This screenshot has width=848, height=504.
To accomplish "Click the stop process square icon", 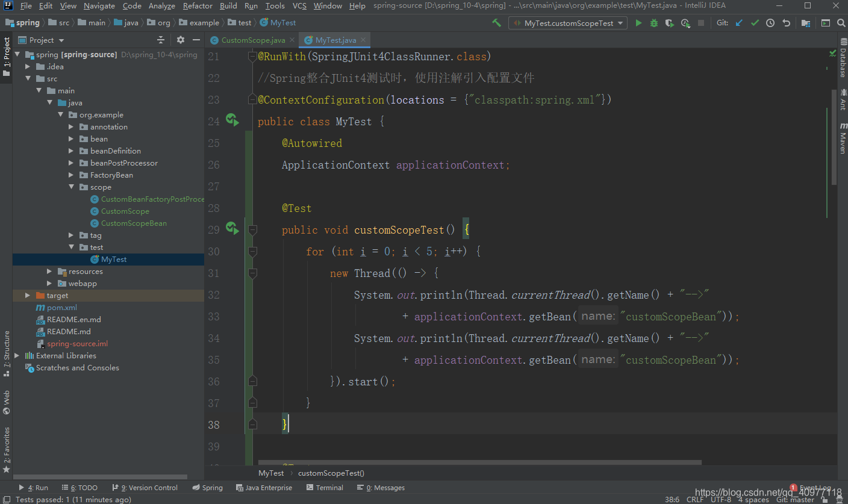I will point(701,23).
